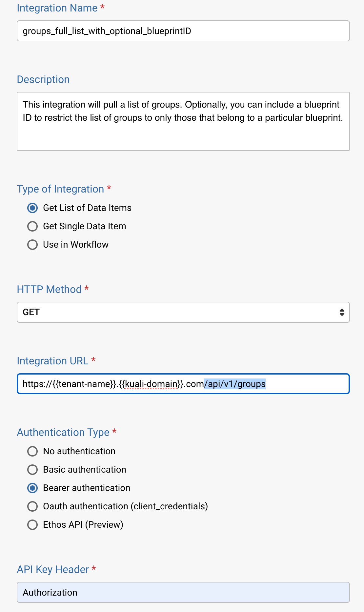Click the Integration Name text field

[x=183, y=31]
